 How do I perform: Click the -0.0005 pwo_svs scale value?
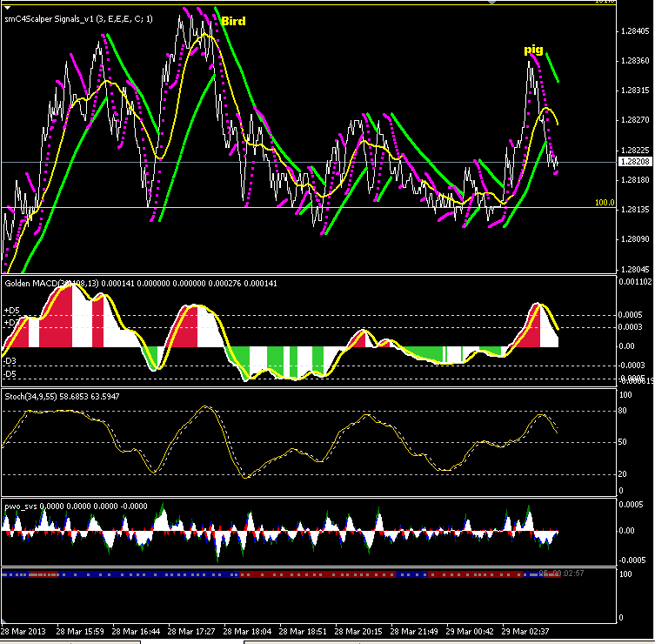pos(632,560)
